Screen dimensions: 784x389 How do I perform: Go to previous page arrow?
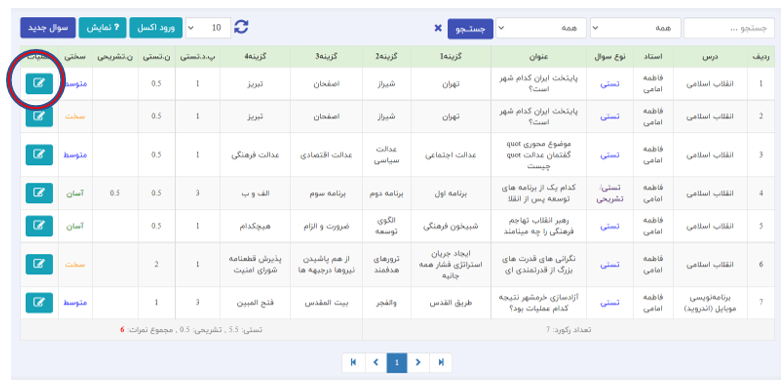[376, 363]
